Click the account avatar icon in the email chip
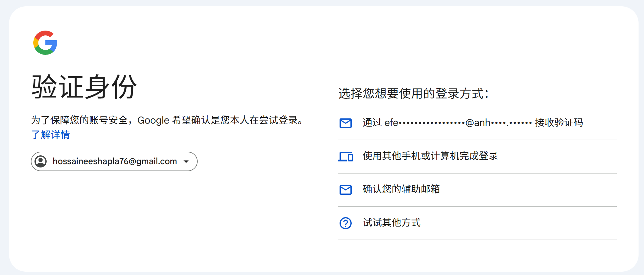Viewport: 644px width, 275px height. point(41,161)
